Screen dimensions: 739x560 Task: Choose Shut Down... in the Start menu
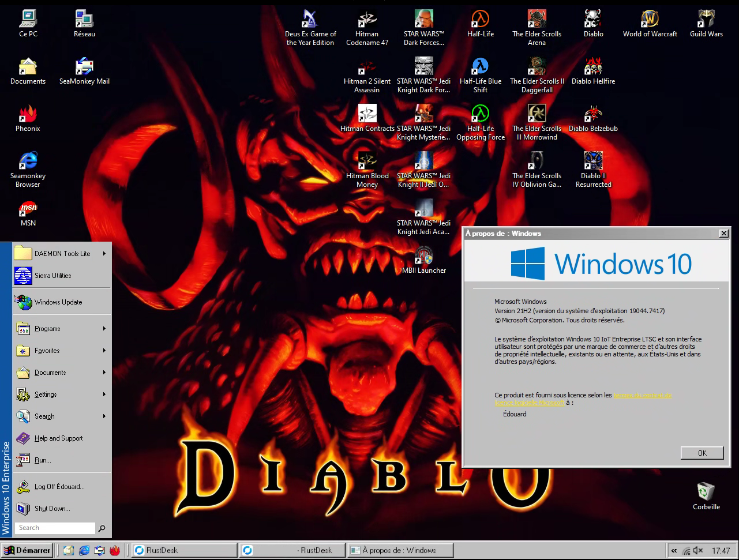tap(62, 509)
